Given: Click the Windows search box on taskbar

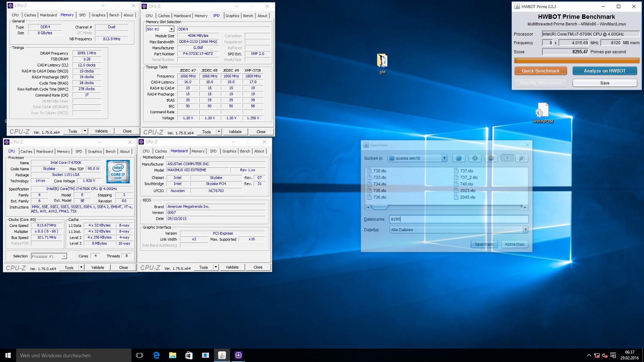Looking at the screenshot, I should pos(73,355).
